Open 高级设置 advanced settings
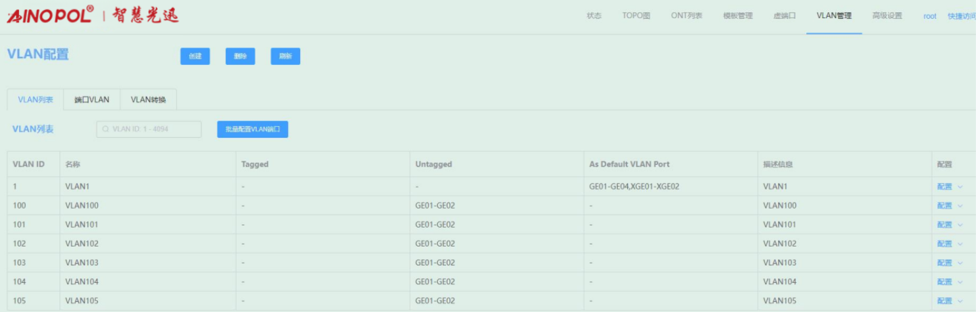This screenshot has width=980, height=312. [x=887, y=16]
